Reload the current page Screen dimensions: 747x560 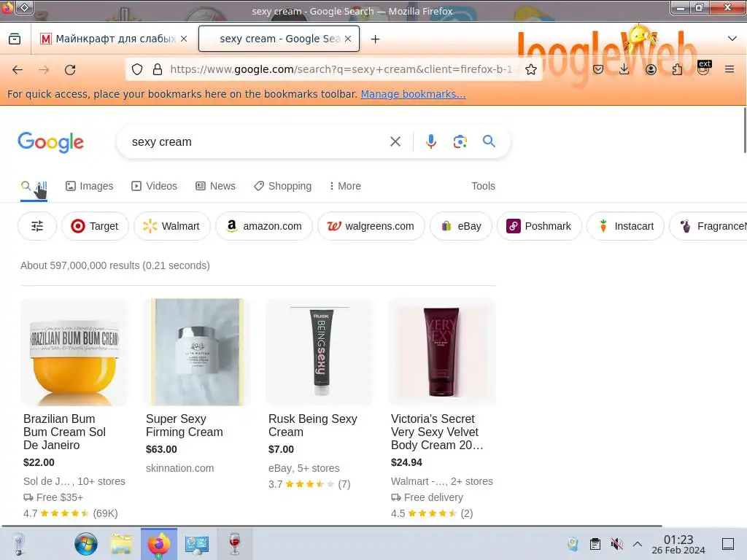pyautogui.click(x=70, y=70)
